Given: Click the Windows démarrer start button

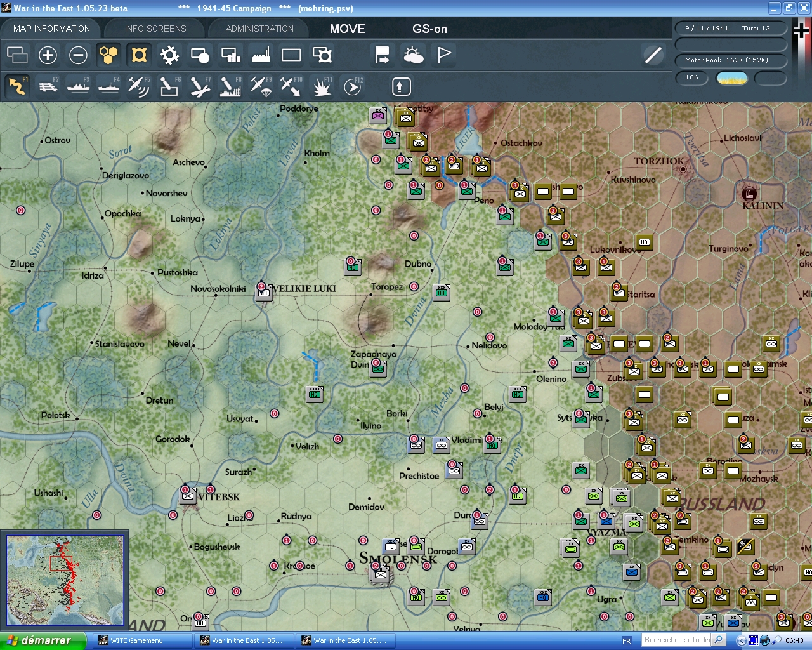Looking at the screenshot, I should [x=43, y=640].
